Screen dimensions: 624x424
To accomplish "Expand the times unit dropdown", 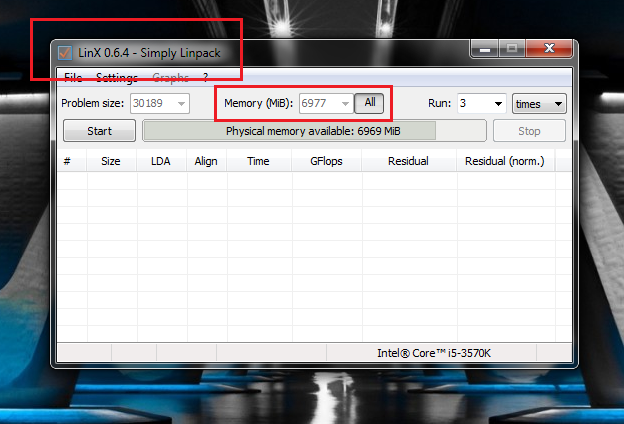I will [x=557, y=103].
